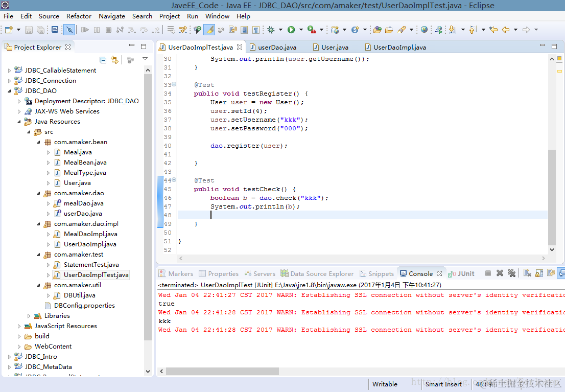Click the green Run button in toolbar
The image size is (565, 392).
tap(291, 30)
